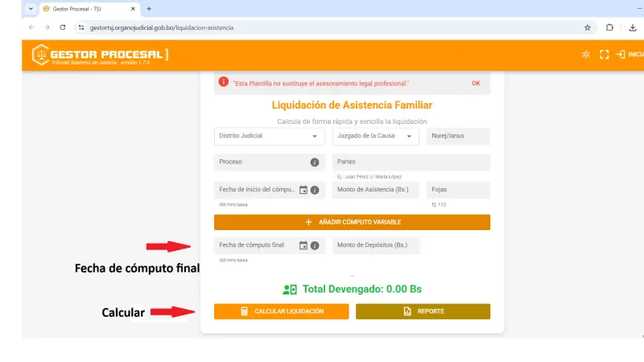Click the Monto de Asistencia (Bs.) field
Screen dimensions: 644x362
click(x=375, y=191)
